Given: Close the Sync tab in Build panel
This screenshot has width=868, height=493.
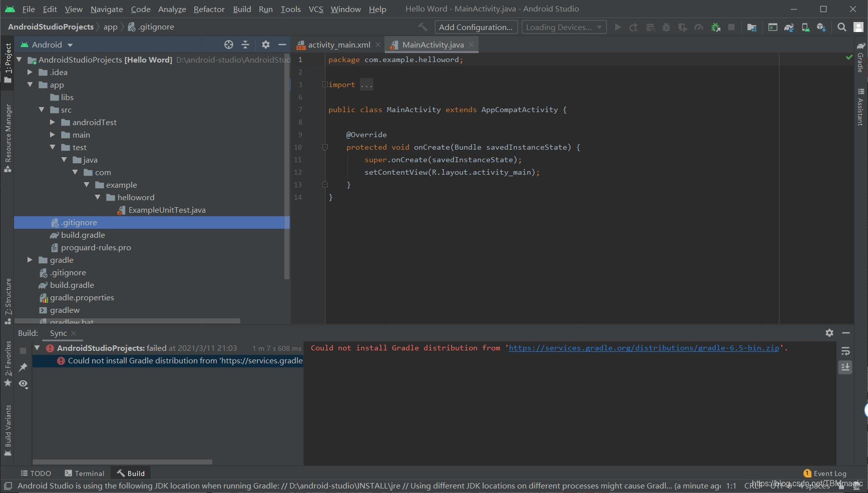Looking at the screenshot, I should click(74, 333).
